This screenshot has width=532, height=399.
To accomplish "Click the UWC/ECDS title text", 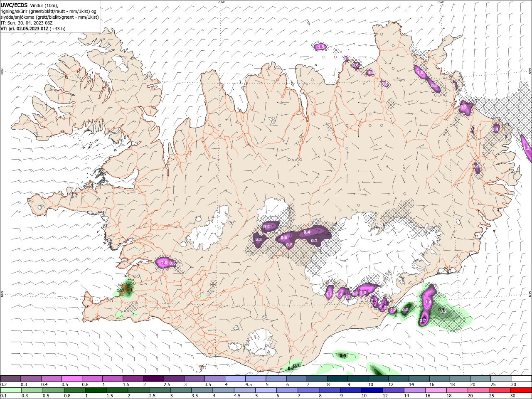I will coord(14,5).
